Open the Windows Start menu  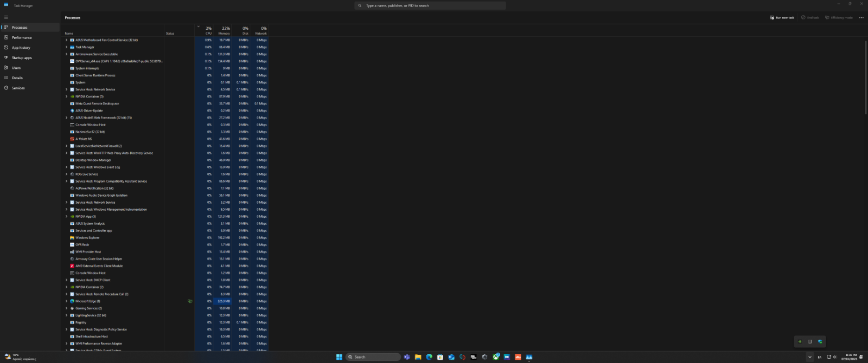click(x=339, y=357)
